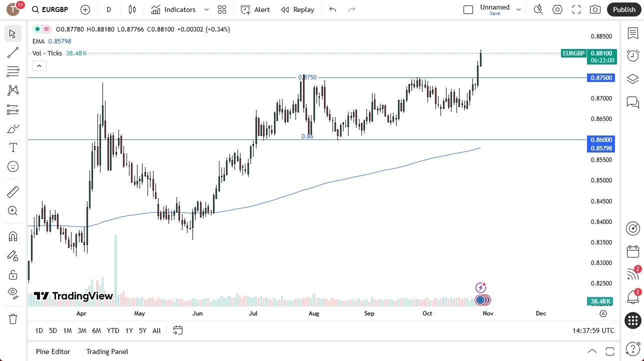Take a chart snapshot with the camera icon

point(595,9)
